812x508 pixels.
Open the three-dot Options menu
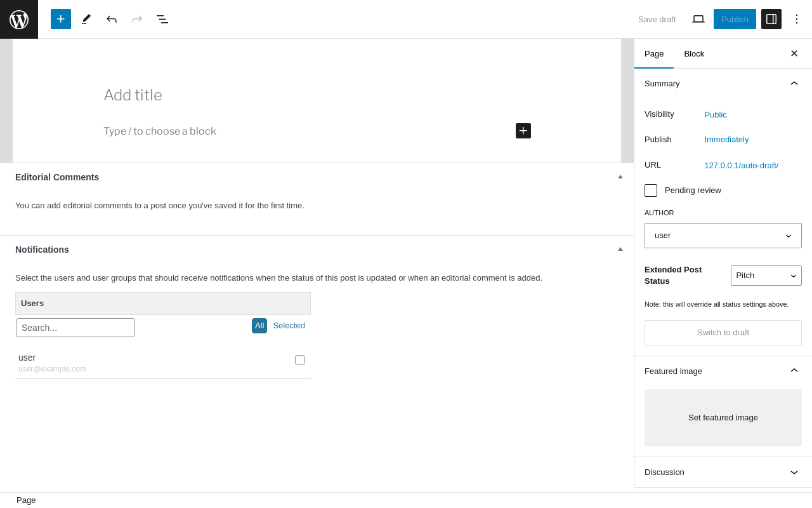coord(797,19)
